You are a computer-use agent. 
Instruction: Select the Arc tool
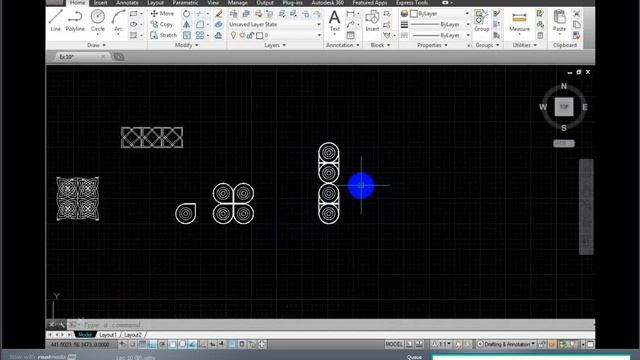tap(118, 21)
